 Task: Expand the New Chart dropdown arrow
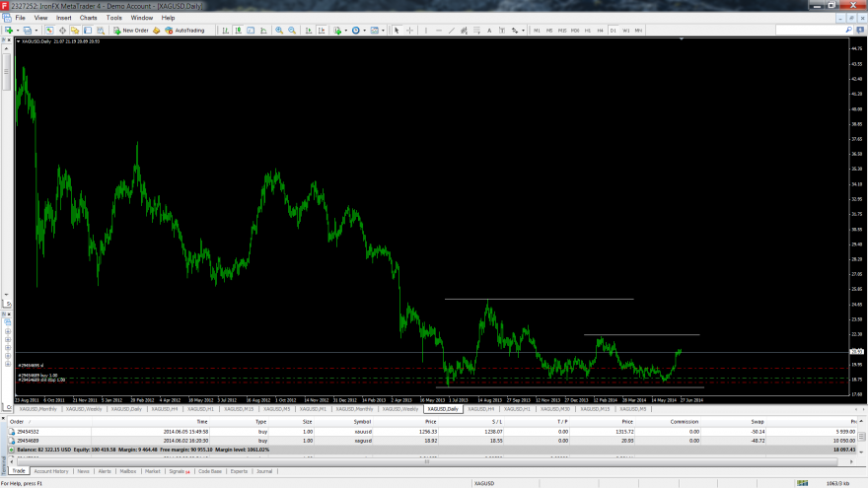click(18, 31)
